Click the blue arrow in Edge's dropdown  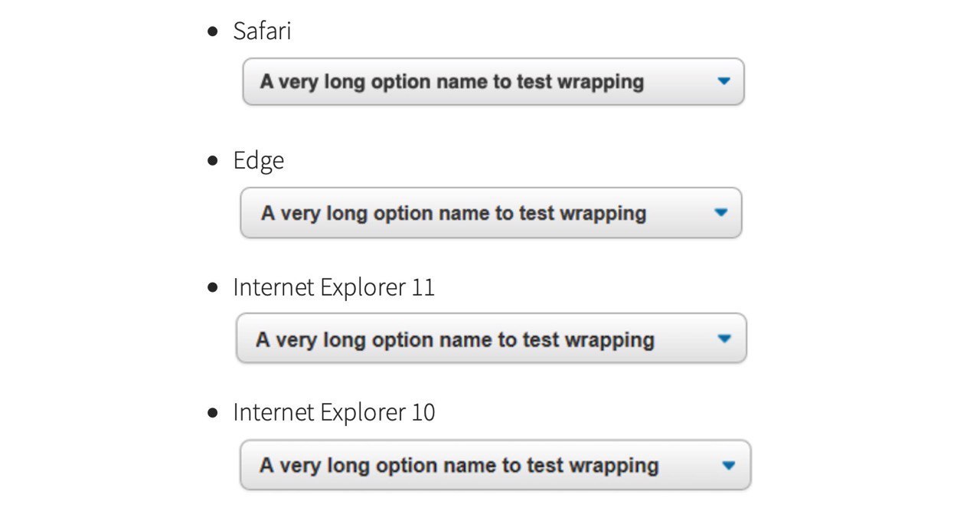(x=720, y=213)
